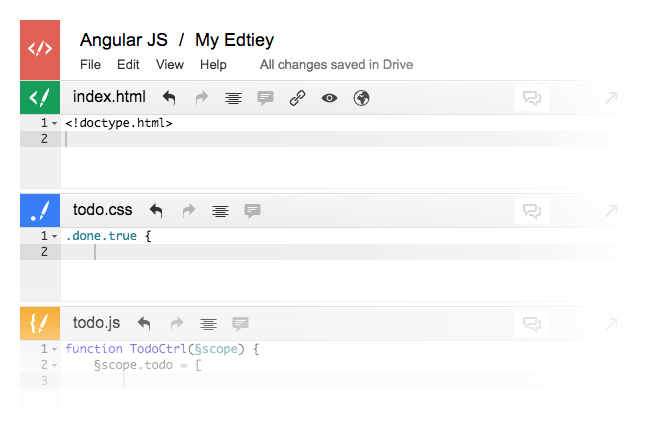The image size is (650, 440).
Task: Collapse code fold on todo.js line 1
Action: point(54,350)
